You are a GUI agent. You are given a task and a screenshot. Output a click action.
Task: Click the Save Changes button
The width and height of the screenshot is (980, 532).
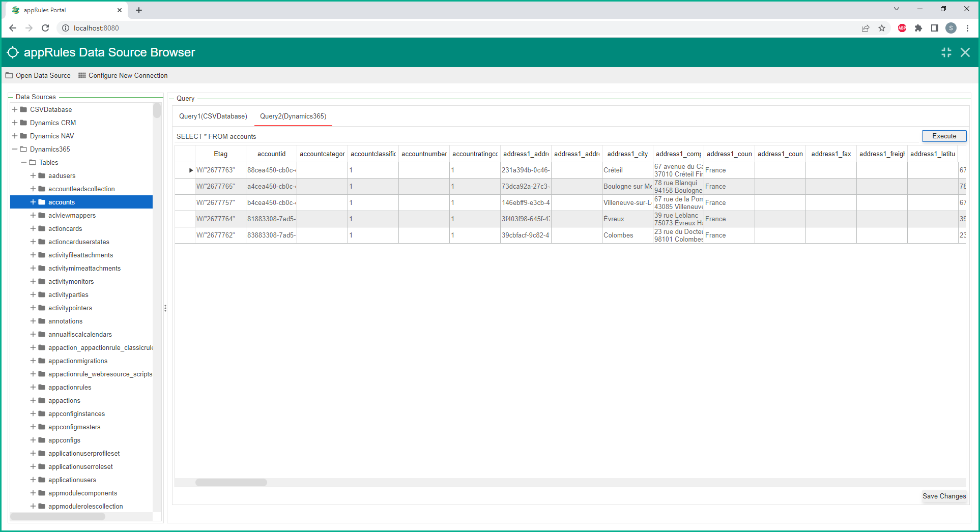pyautogui.click(x=944, y=496)
